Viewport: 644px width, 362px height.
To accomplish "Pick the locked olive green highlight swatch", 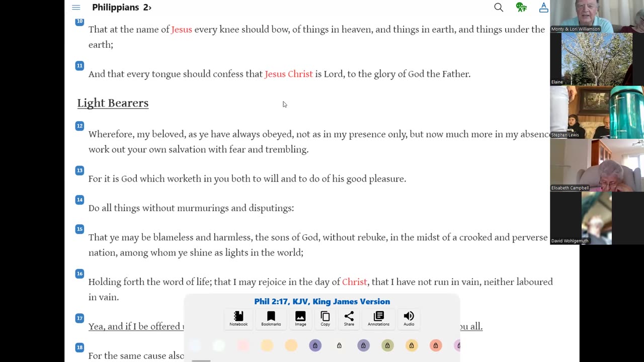I will (387, 345).
